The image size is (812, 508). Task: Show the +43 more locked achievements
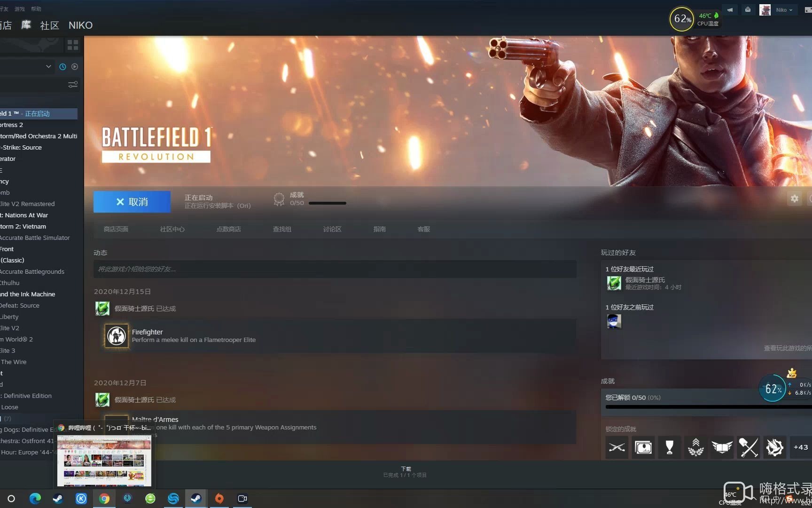(801, 447)
